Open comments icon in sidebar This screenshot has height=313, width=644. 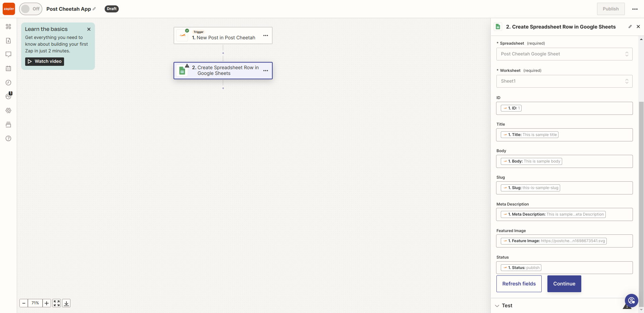click(8, 54)
